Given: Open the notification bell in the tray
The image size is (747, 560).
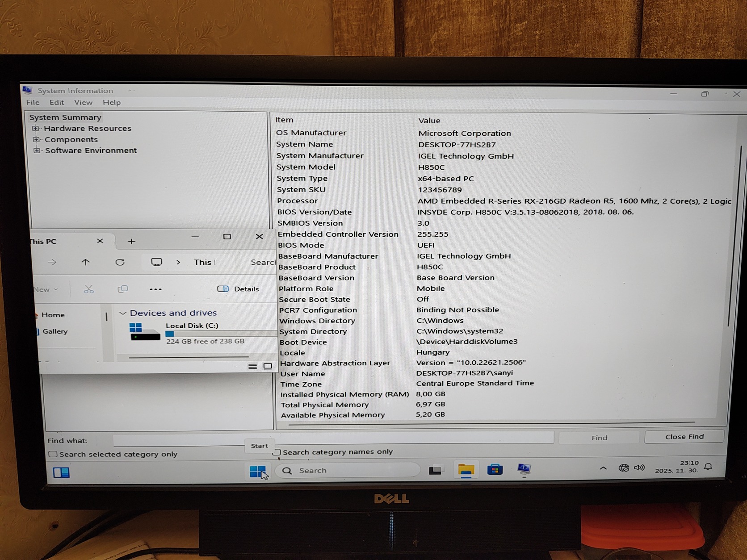Looking at the screenshot, I should [x=708, y=467].
